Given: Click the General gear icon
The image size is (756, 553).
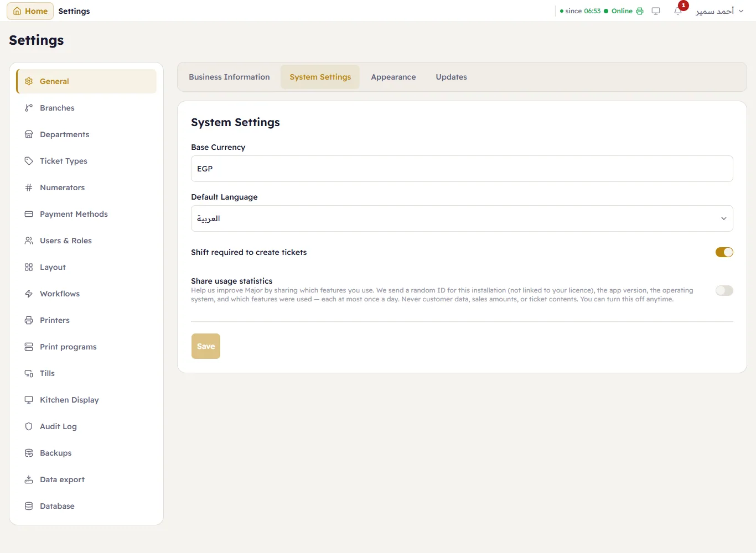Looking at the screenshot, I should click(x=29, y=81).
